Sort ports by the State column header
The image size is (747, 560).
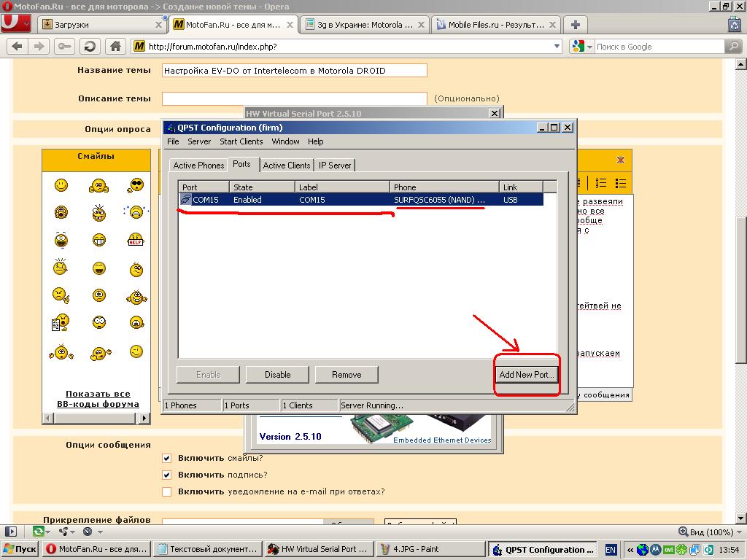click(x=263, y=187)
